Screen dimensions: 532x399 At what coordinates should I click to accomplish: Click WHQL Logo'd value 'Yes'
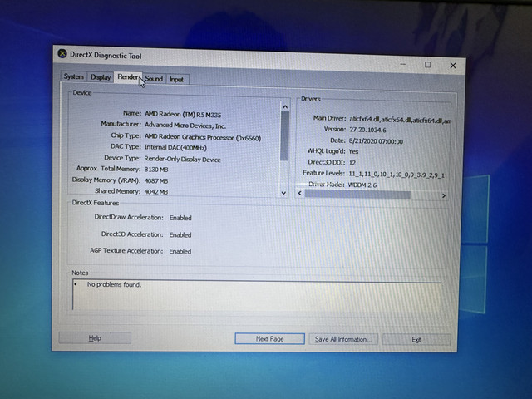click(x=353, y=151)
